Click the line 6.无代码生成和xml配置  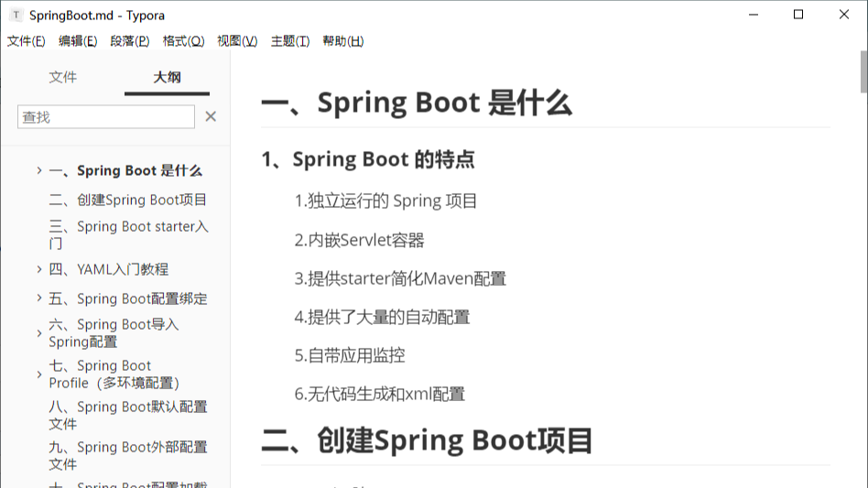(380, 394)
